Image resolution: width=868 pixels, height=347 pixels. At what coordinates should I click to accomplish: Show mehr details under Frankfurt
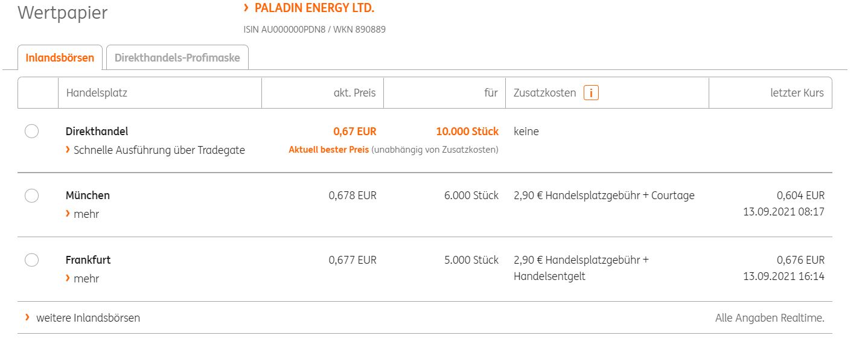point(86,278)
